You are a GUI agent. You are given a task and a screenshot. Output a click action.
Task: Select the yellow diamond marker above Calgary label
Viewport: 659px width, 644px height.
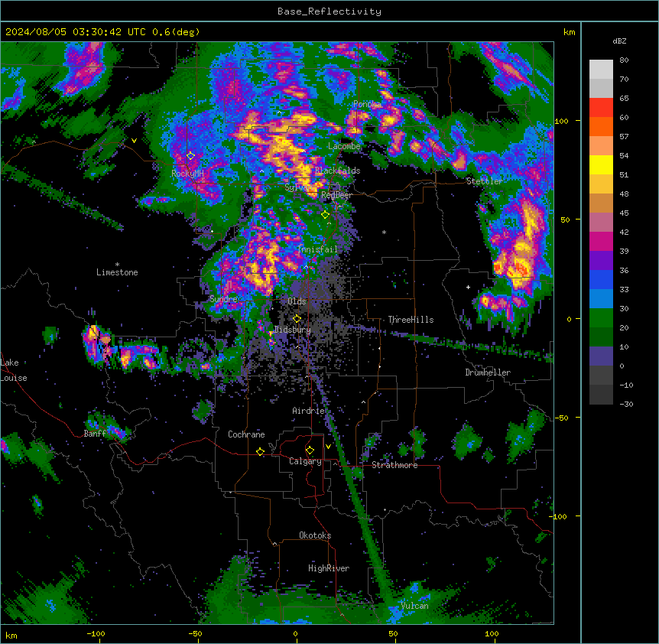pos(310,450)
